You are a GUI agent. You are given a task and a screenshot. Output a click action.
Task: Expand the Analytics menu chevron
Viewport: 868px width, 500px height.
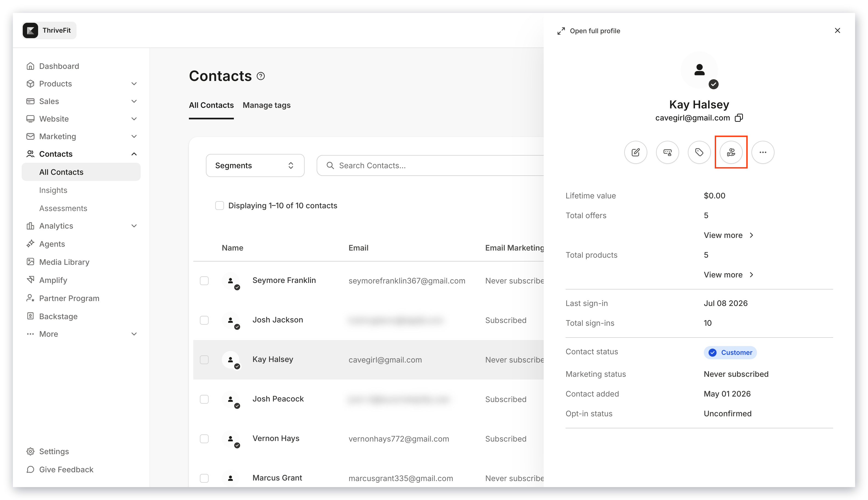pyautogui.click(x=134, y=226)
